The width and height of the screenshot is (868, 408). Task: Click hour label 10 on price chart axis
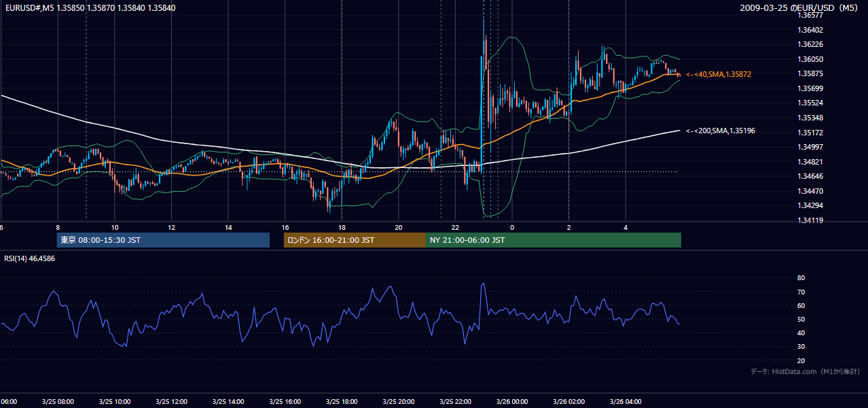(x=115, y=227)
